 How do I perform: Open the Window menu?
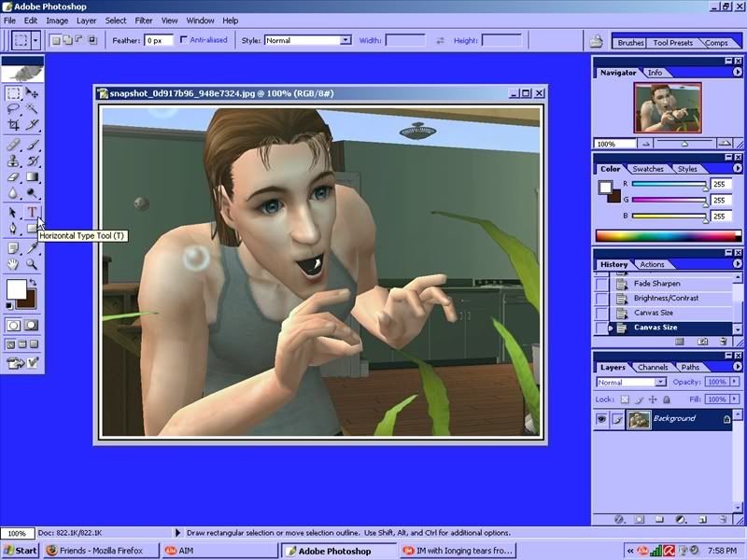tap(200, 21)
